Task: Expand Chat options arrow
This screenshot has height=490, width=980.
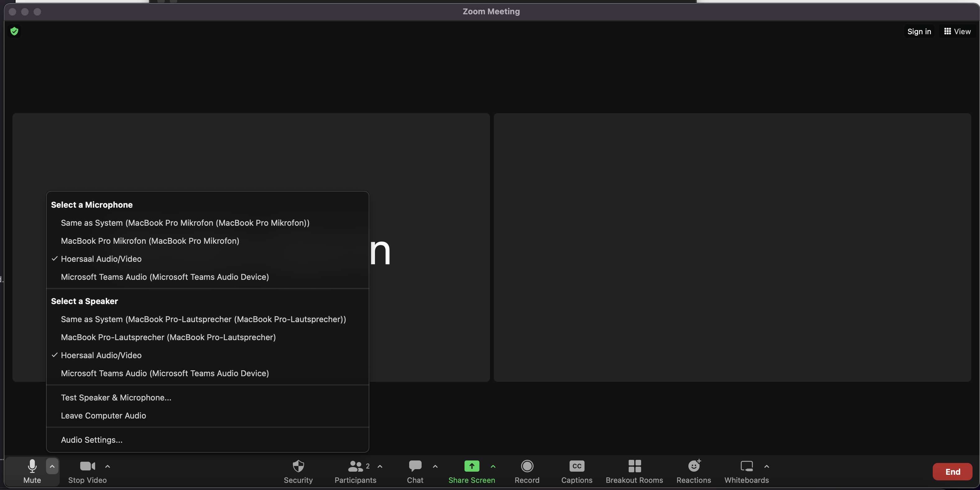Action: click(x=435, y=466)
